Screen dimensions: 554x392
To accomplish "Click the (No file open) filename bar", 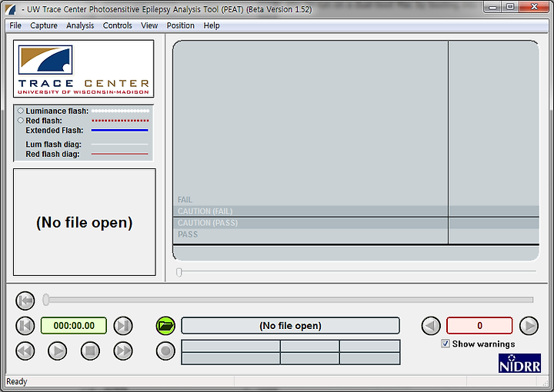I will (290, 325).
